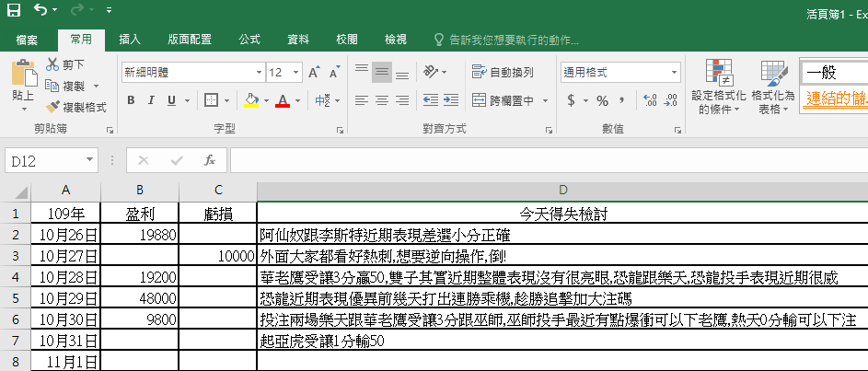Select Center alignment icon

click(x=382, y=100)
